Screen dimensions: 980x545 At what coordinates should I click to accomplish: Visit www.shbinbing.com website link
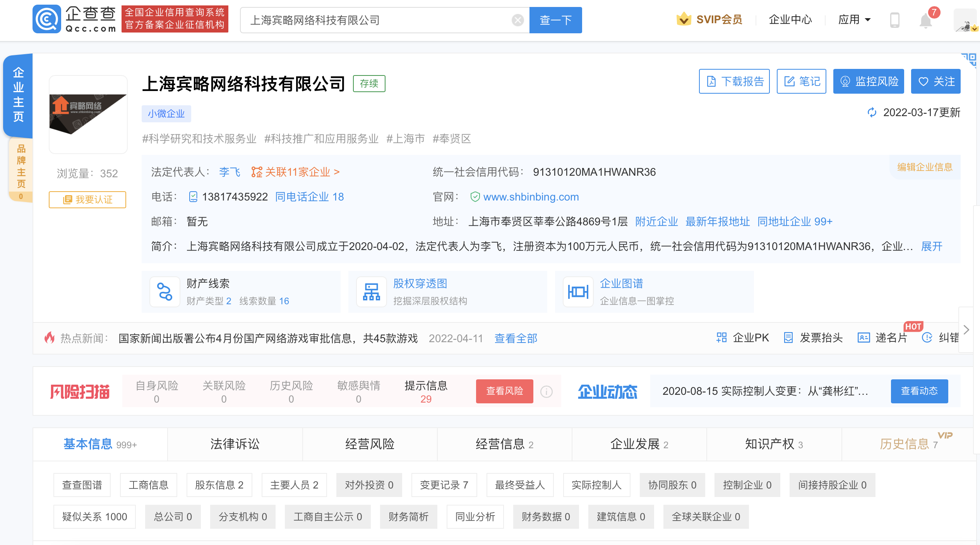(531, 197)
